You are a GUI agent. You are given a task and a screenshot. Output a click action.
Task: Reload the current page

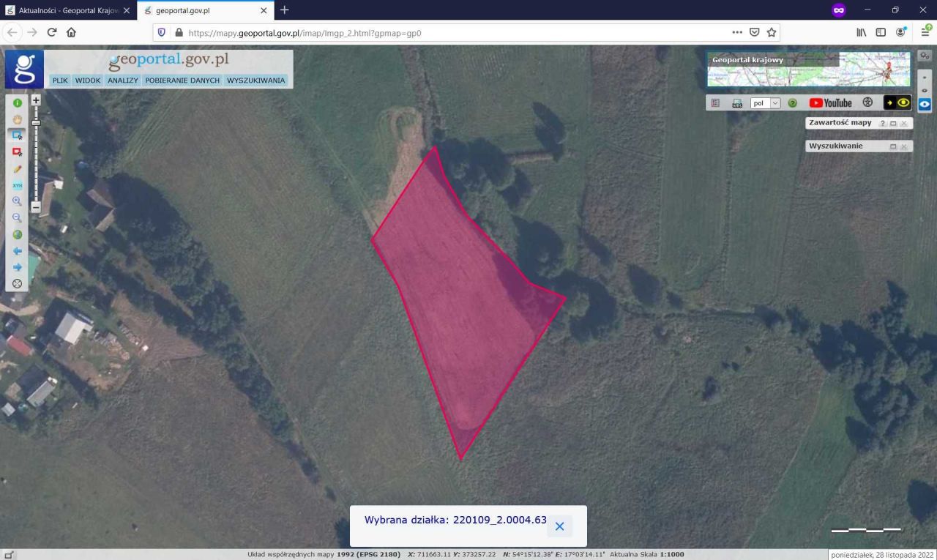click(x=52, y=32)
